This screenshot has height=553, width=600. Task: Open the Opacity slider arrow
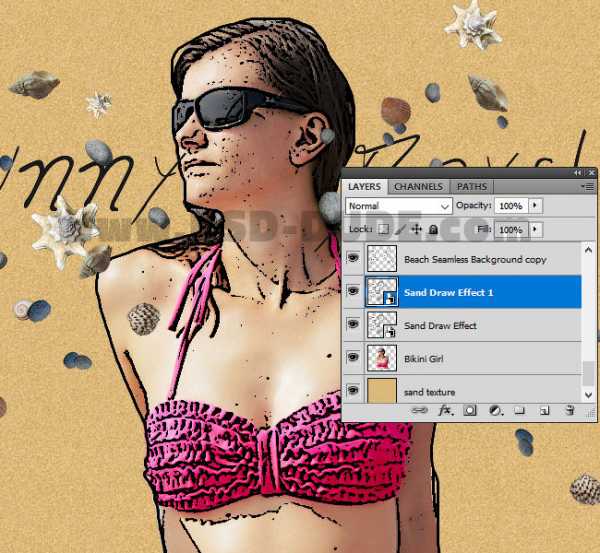coord(536,205)
